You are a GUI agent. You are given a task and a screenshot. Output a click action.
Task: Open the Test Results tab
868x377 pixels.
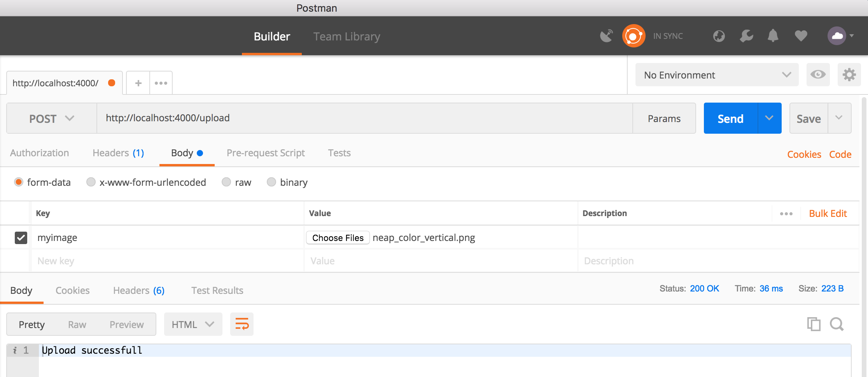coord(217,290)
